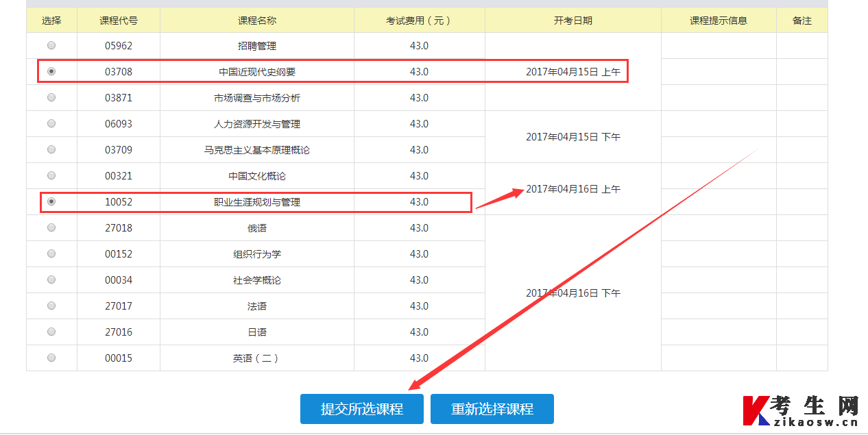Deselect the selected 中国近现代史纲要 radio button

[51, 71]
